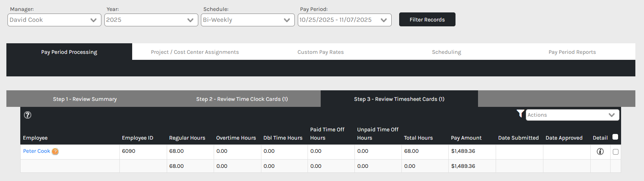Click orange help badge beside Peter Cook
Screen dimensions: 644x181
55,152
